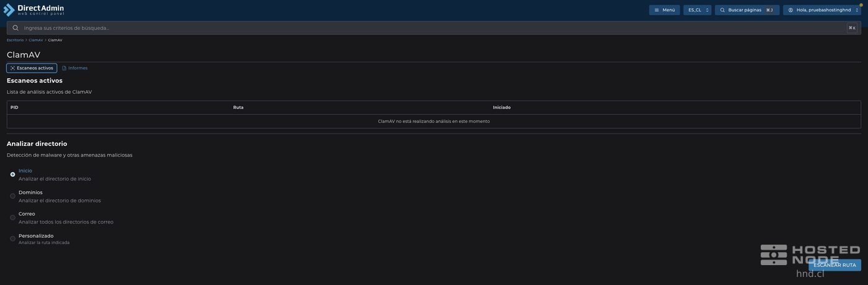This screenshot has height=285, width=868.
Task: Focus the search criteria input field
Action: tap(434, 28)
